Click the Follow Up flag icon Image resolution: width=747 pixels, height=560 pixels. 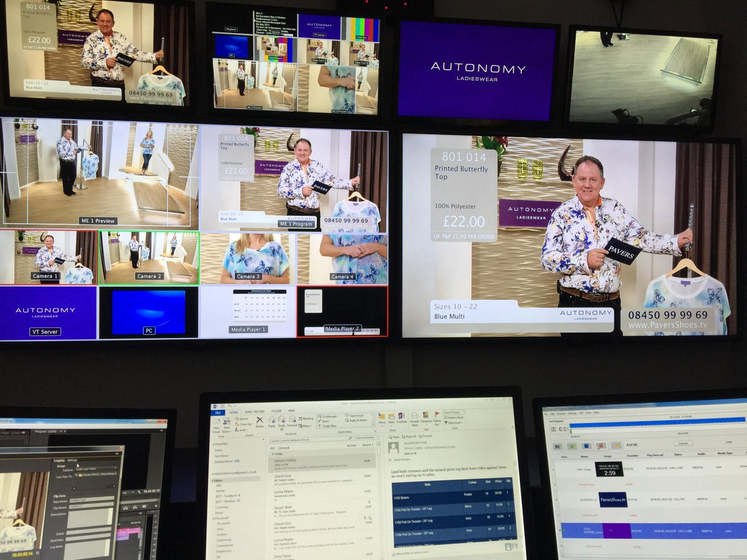click(x=436, y=414)
